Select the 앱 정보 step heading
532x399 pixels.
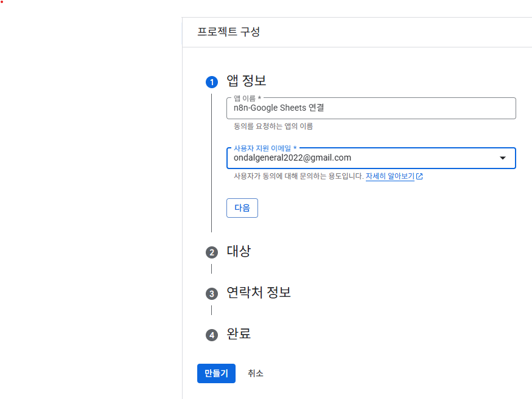pos(247,81)
